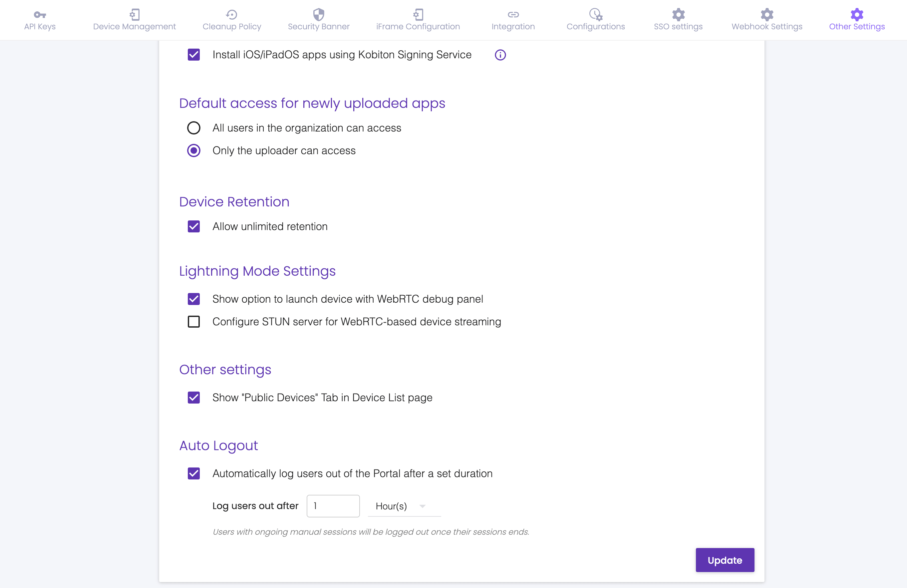Open Webhook Settings tab label
907x588 pixels.
click(x=767, y=27)
